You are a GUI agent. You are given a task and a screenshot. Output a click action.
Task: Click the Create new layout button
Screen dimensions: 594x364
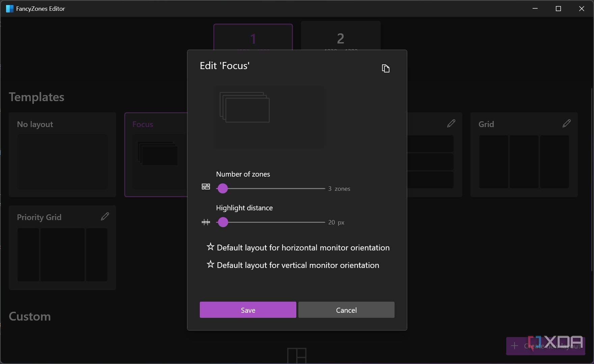click(x=545, y=346)
